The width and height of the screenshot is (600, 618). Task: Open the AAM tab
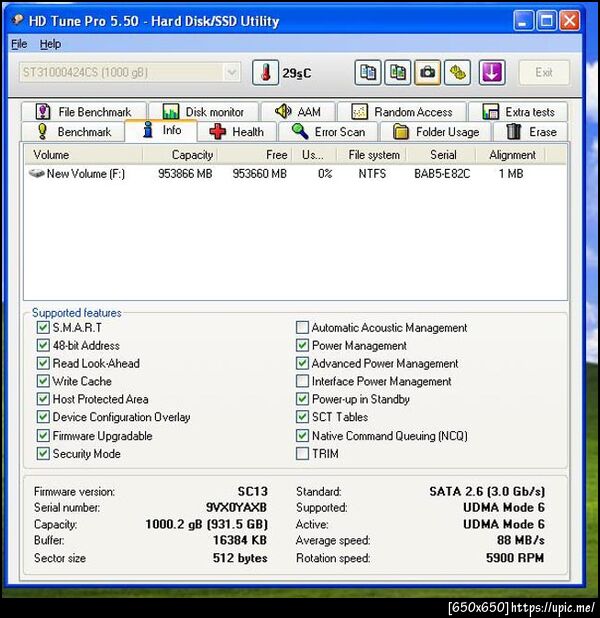(x=298, y=112)
